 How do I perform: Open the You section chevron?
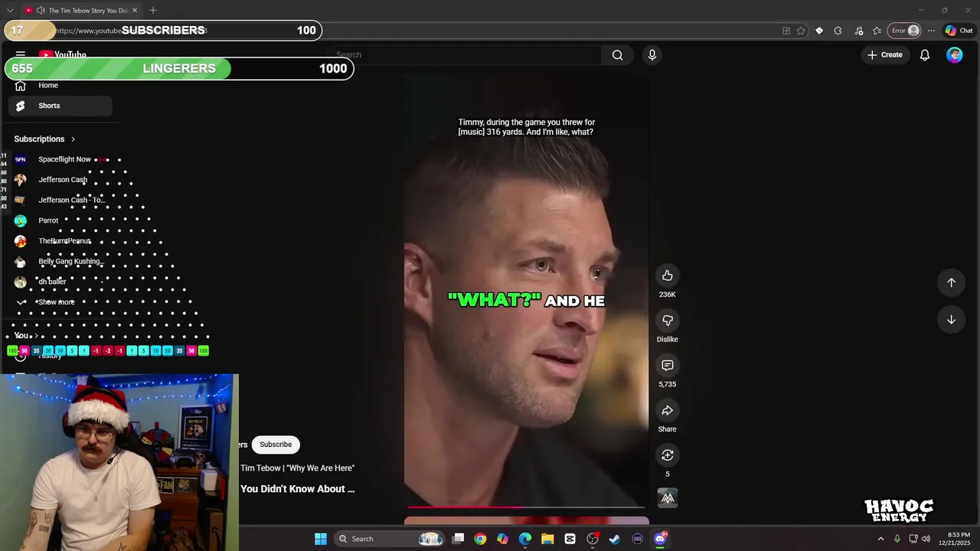36,336
